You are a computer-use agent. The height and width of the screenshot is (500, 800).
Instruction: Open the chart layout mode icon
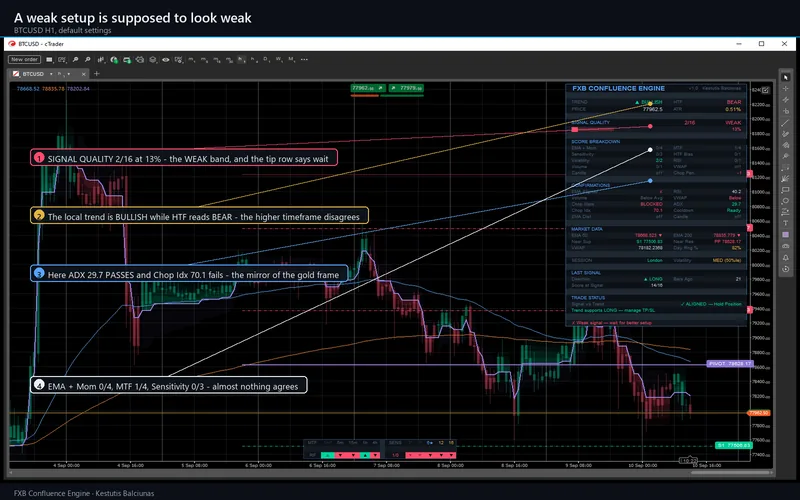tap(49, 60)
